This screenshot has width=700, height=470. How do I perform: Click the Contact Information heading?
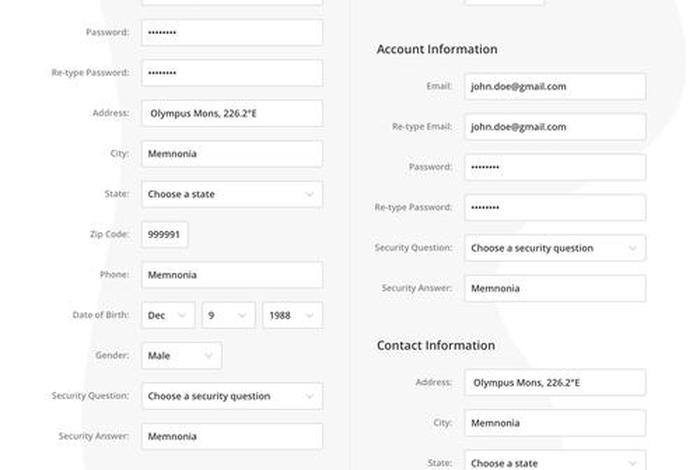(x=436, y=345)
